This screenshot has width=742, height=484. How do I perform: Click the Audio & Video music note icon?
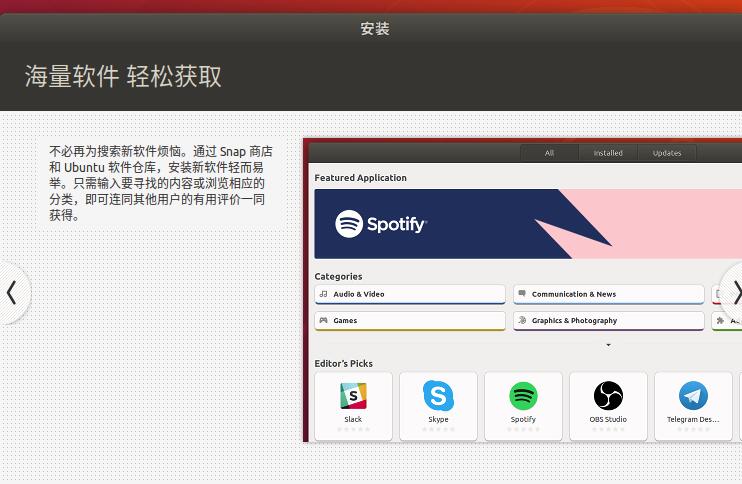[x=323, y=294]
